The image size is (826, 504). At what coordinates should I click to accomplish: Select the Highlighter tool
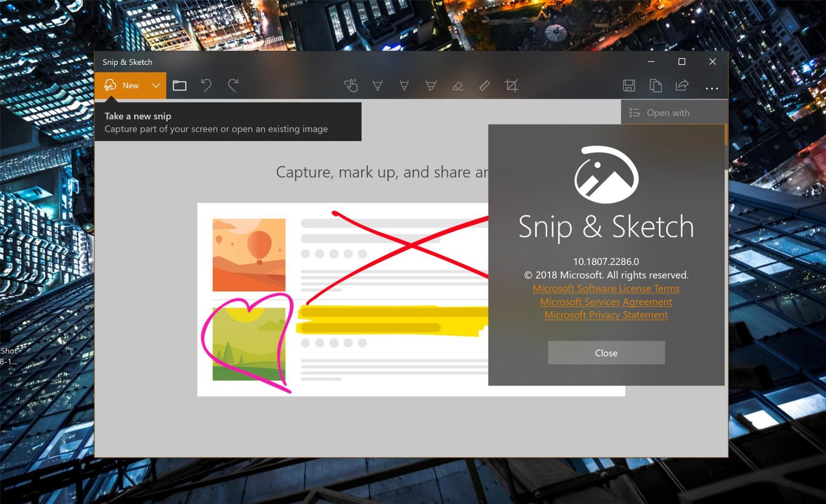point(431,86)
